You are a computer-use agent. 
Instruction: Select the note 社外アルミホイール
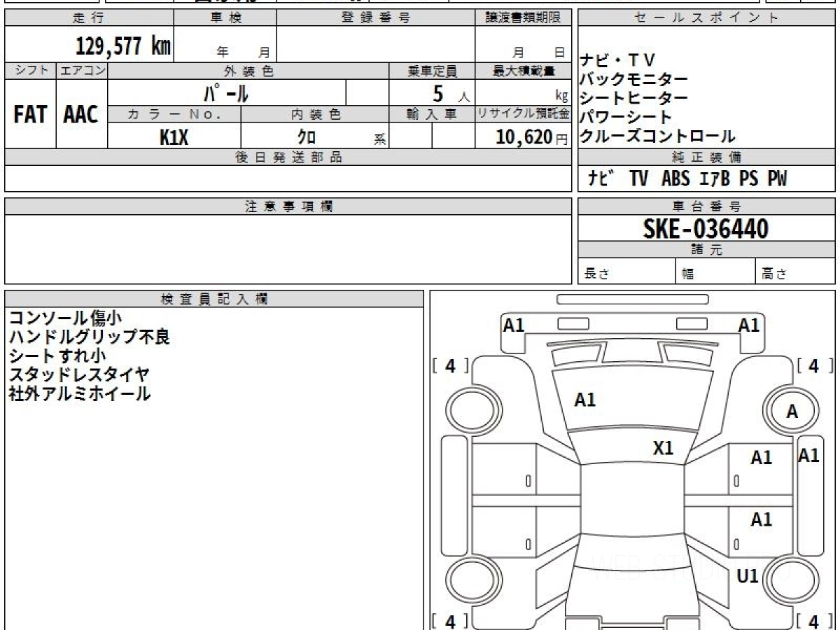coord(79,393)
